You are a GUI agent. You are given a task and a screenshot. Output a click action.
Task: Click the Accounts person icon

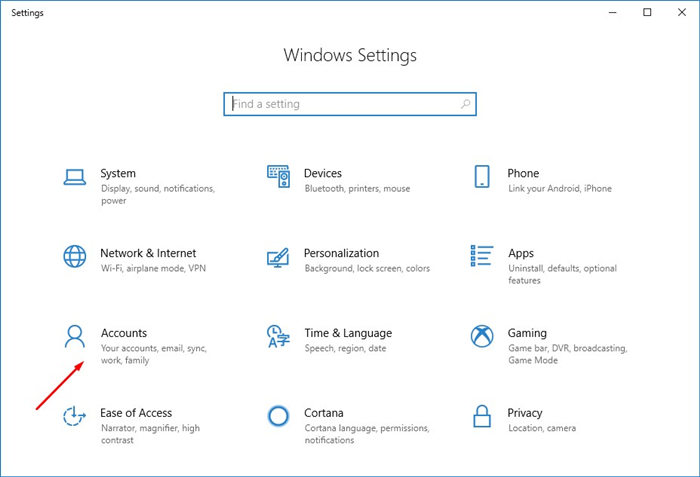[75, 336]
